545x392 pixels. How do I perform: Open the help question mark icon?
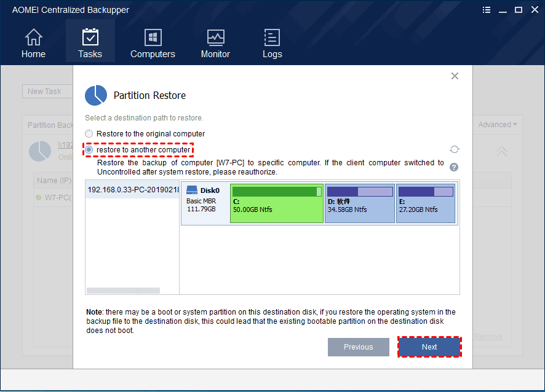[x=454, y=167]
